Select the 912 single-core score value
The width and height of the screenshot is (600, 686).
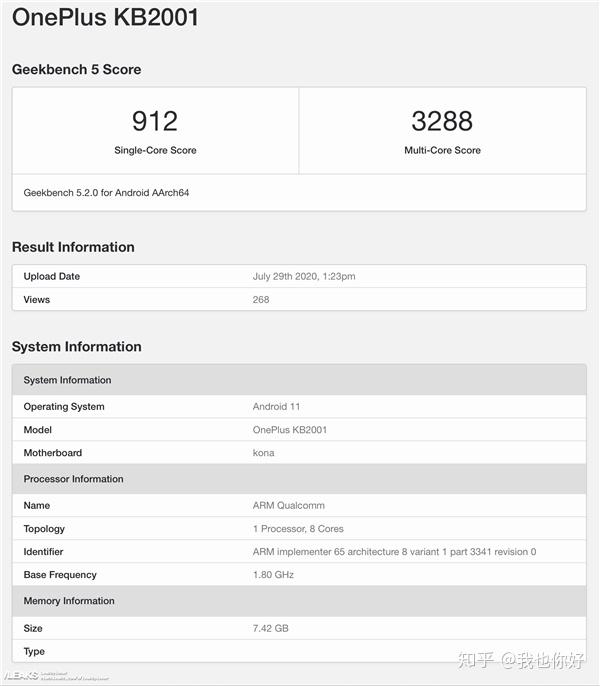(x=155, y=121)
